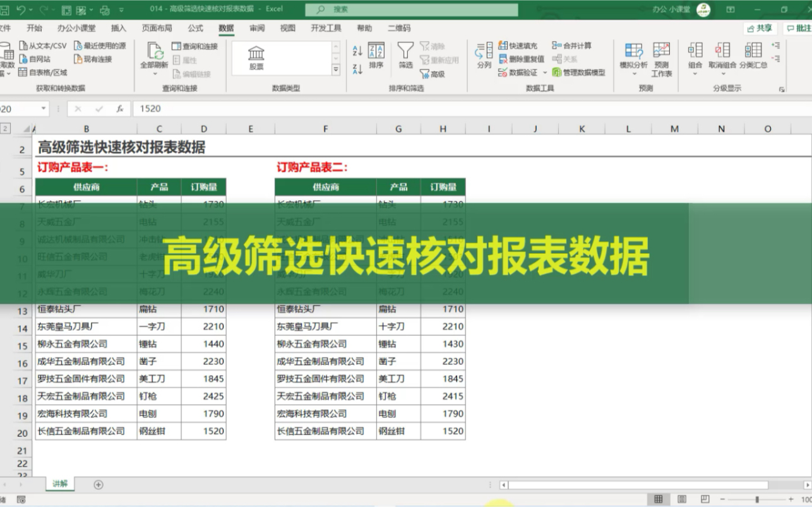The image size is (812, 507).
Task: Switch to the 开发工具 ribbon tab
Action: (x=326, y=28)
